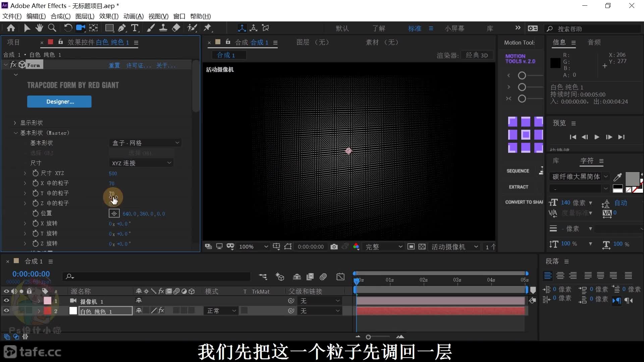
Task: Click the 摄像机 1 layer label color
Action: (48, 301)
